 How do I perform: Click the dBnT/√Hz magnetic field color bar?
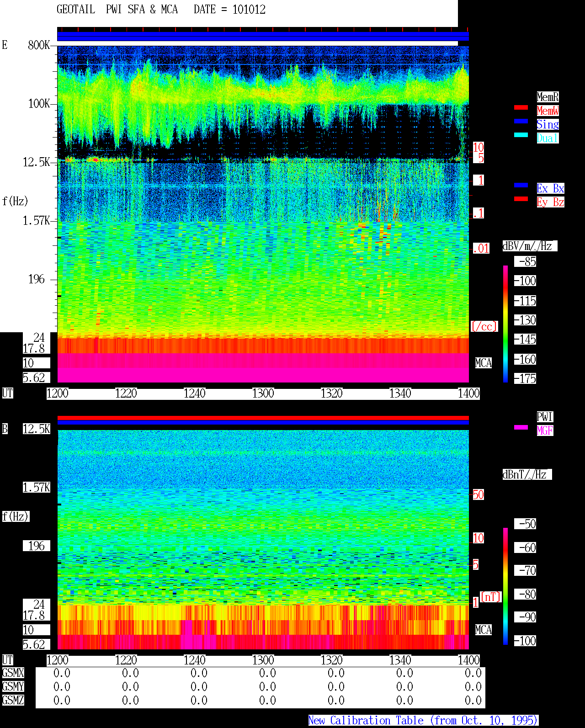point(505,586)
